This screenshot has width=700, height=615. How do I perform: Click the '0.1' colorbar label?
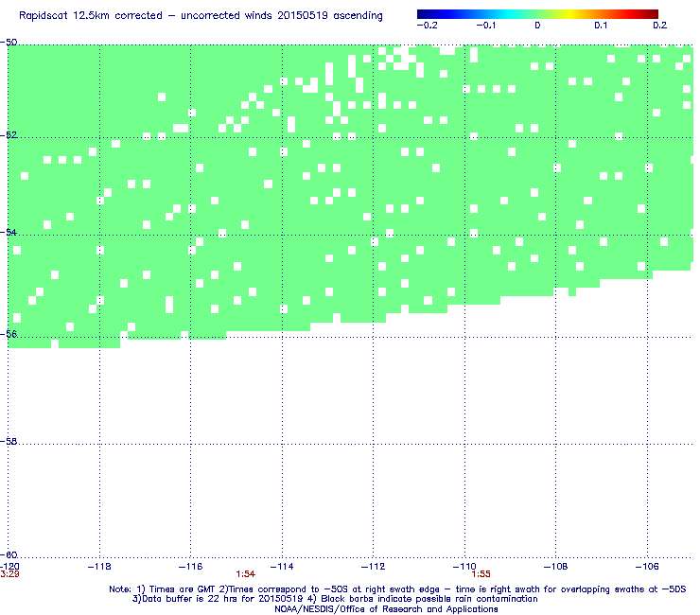tap(601, 26)
